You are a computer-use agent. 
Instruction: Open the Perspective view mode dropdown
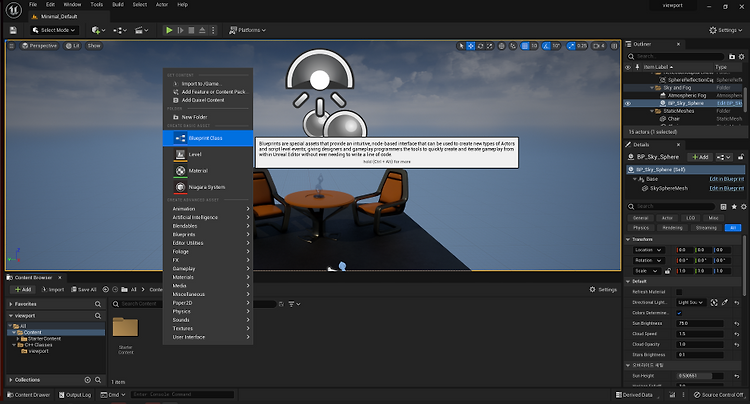click(x=40, y=46)
